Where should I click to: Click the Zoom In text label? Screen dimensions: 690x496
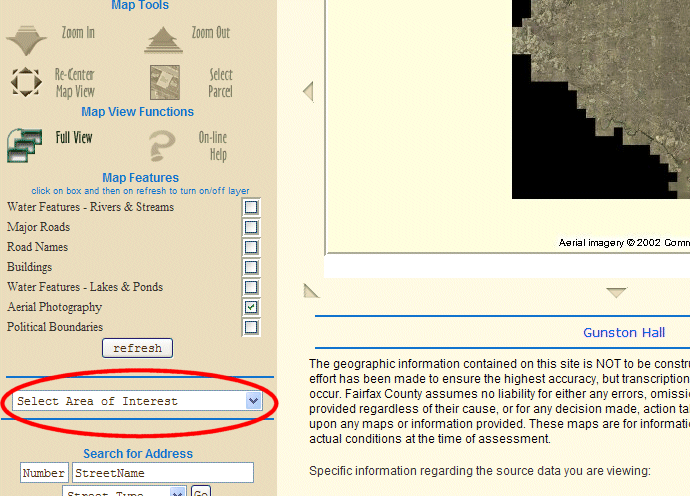tap(78, 33)
